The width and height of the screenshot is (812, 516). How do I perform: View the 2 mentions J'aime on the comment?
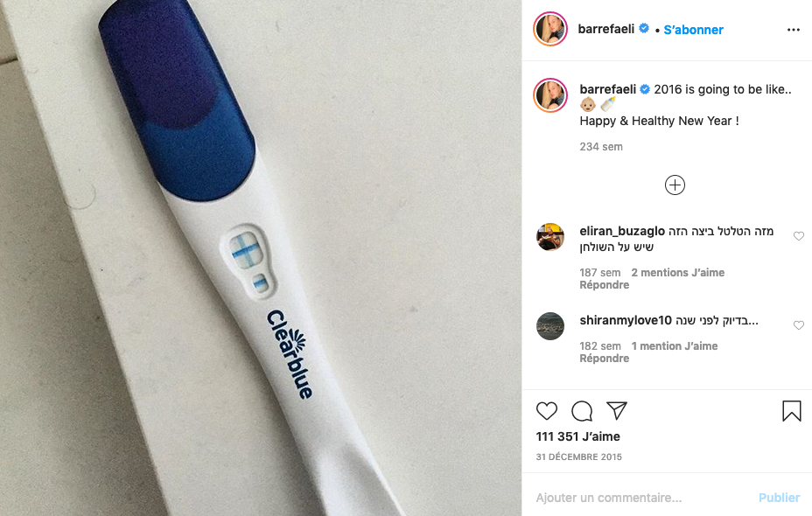coord(678,273)
